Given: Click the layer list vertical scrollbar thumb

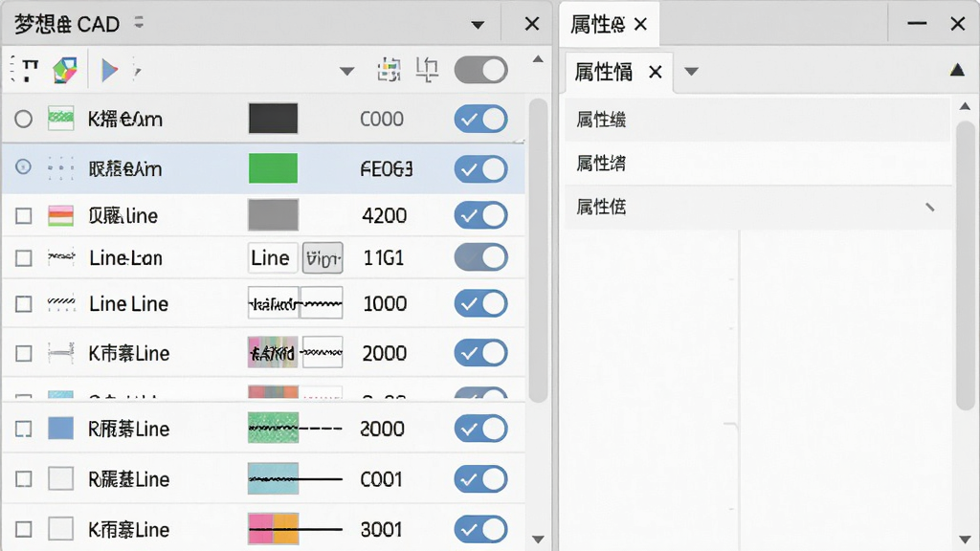Looking at the screenshot, I should [x=538, y=250].
